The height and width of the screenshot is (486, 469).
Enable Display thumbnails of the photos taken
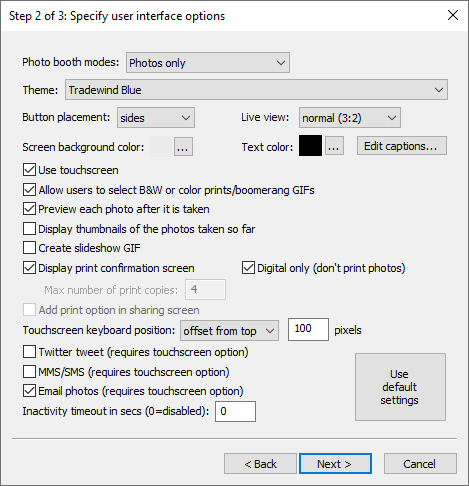tap(29, 229)
